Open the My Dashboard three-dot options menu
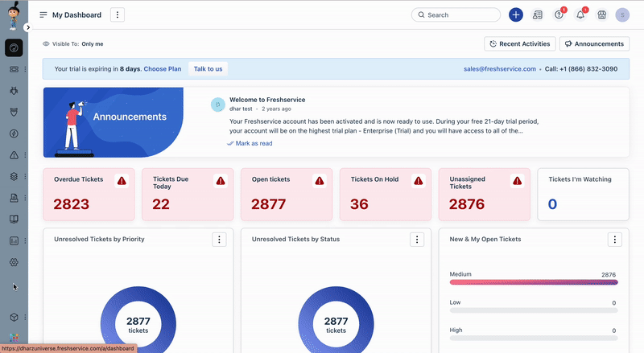 click(118, 14)
